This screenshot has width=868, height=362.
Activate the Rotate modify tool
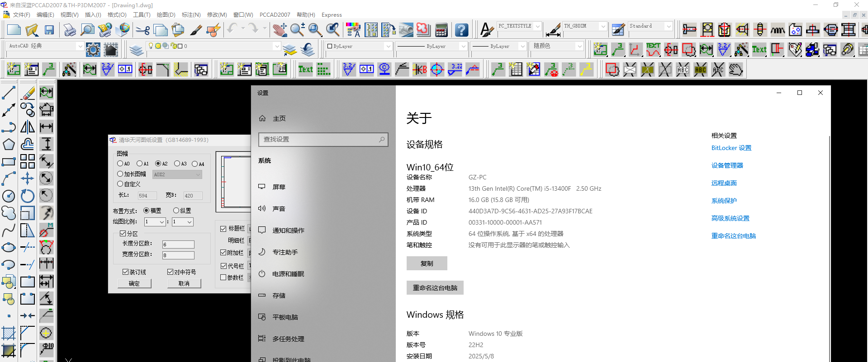pos(28,196)
